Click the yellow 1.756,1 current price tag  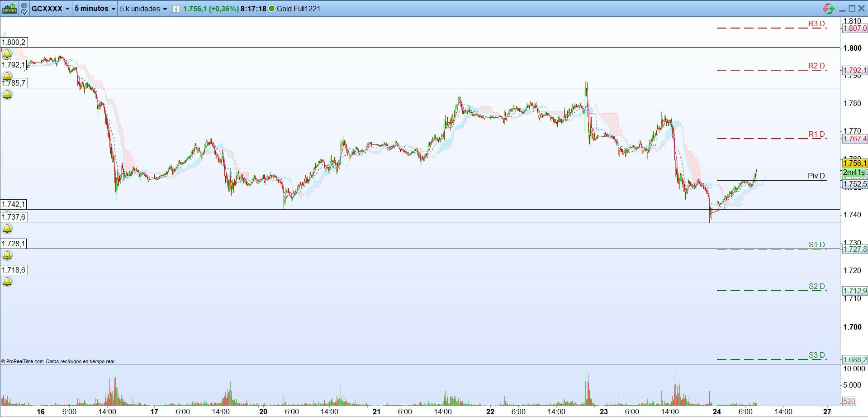click(x=854, y=163)
